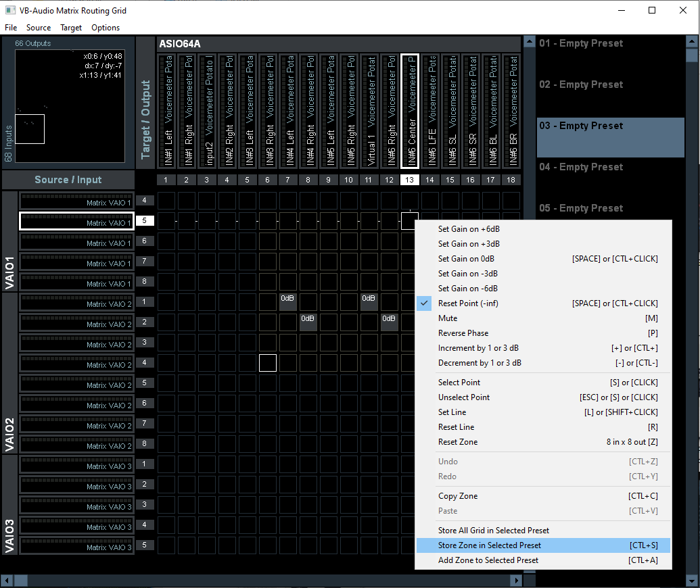Screen dimensions: 700x588
Task: Open the Target menu
Action: [x=71, y=28]
